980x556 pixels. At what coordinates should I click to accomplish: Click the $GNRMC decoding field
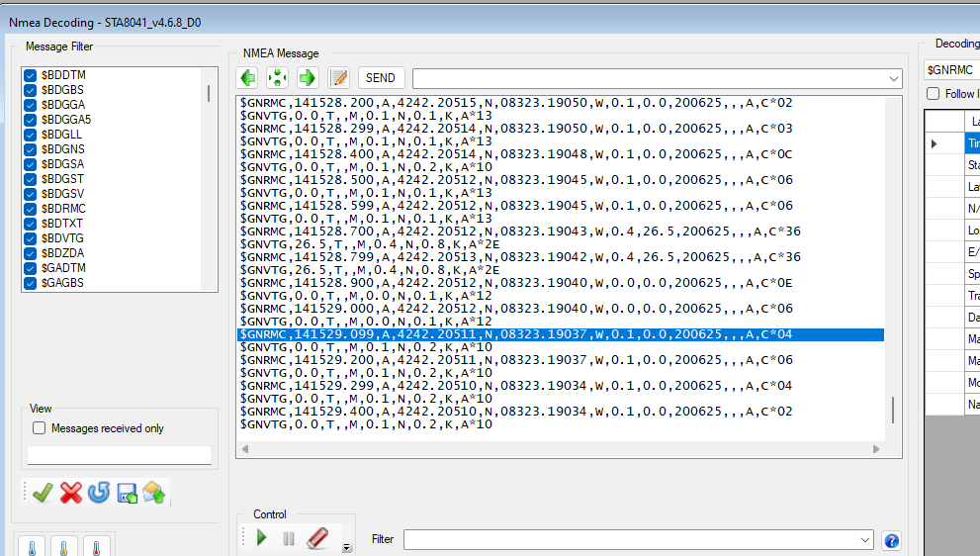coord(952,70)
